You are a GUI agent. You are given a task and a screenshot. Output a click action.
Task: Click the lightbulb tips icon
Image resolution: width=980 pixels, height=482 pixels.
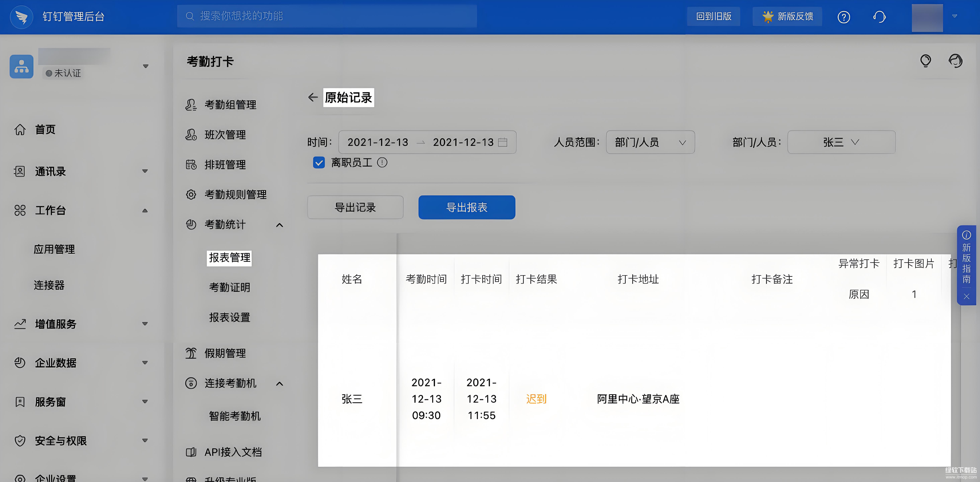[x=925, y=61]
